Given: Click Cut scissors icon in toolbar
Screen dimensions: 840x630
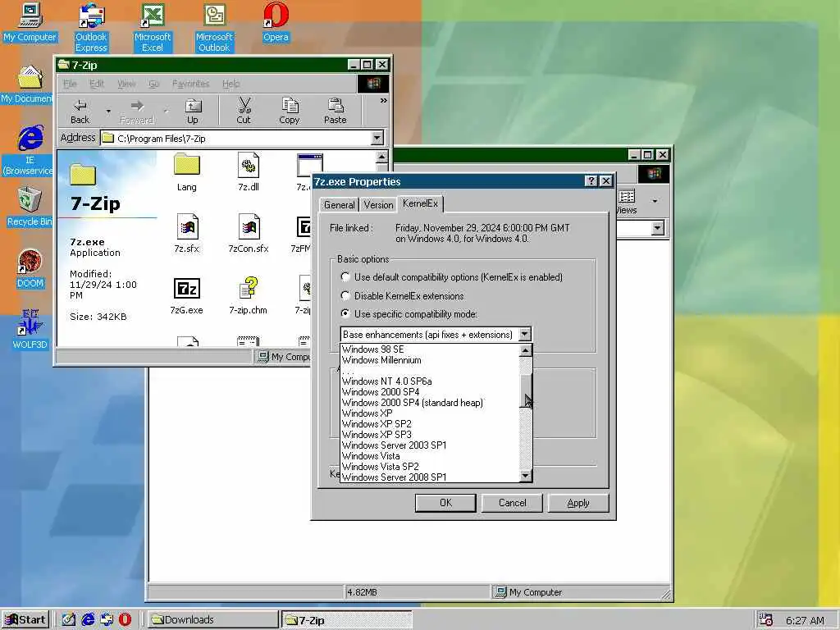Looking at the screenshot, I should [x=244, y=112].
